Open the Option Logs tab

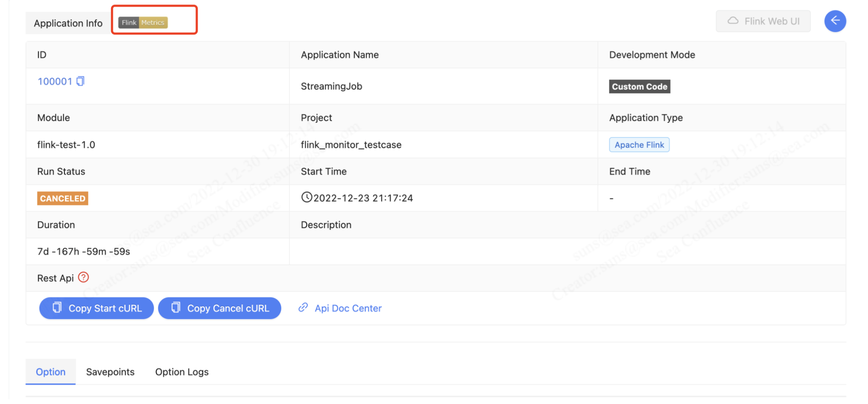coord(182,372)
